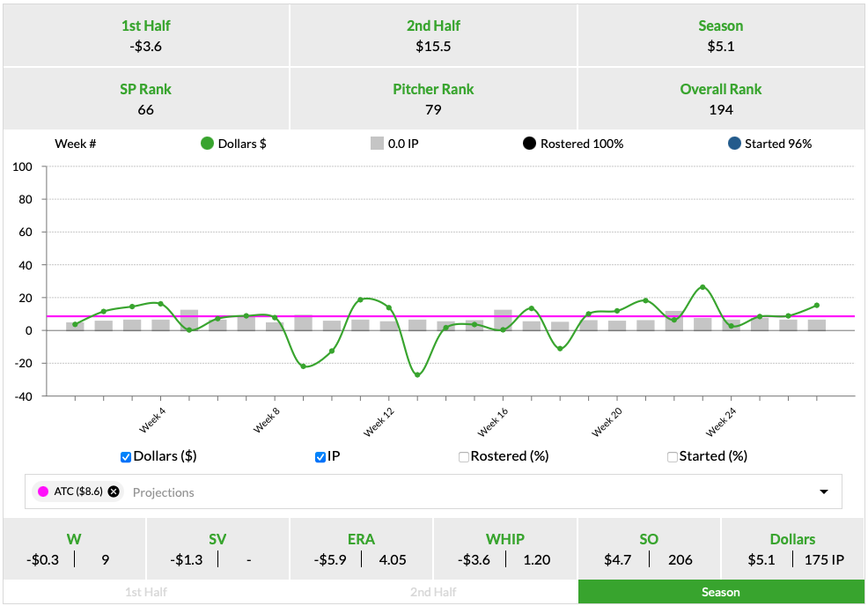This screenshot has height=606, width=868.
Task: Click the ERA stat box
Action: 361,549
